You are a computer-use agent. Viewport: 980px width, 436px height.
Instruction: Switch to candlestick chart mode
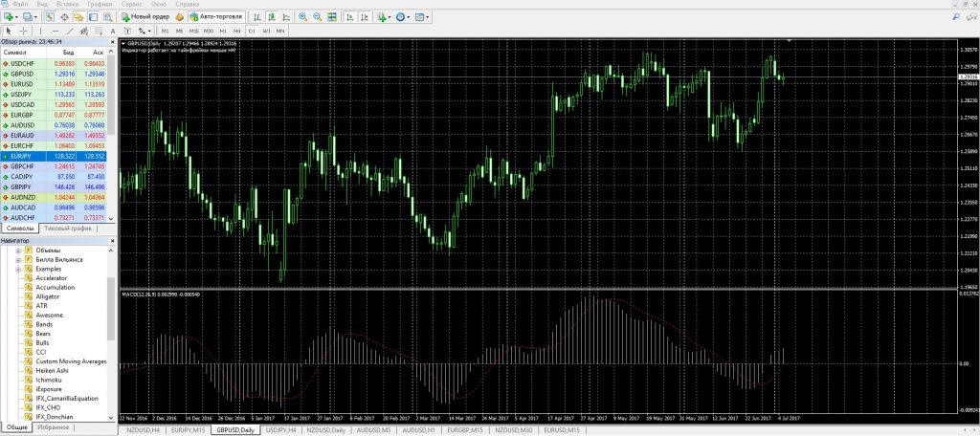coord(272,17)
